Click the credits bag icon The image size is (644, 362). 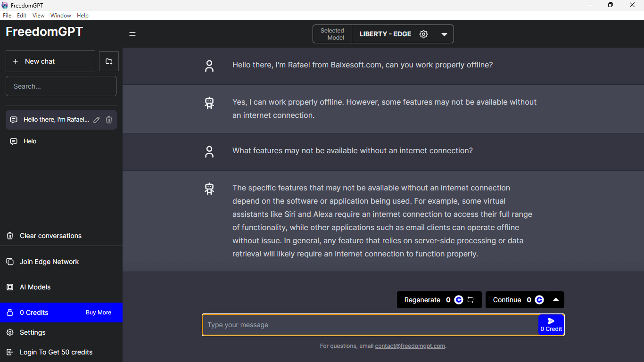[10, 313]
